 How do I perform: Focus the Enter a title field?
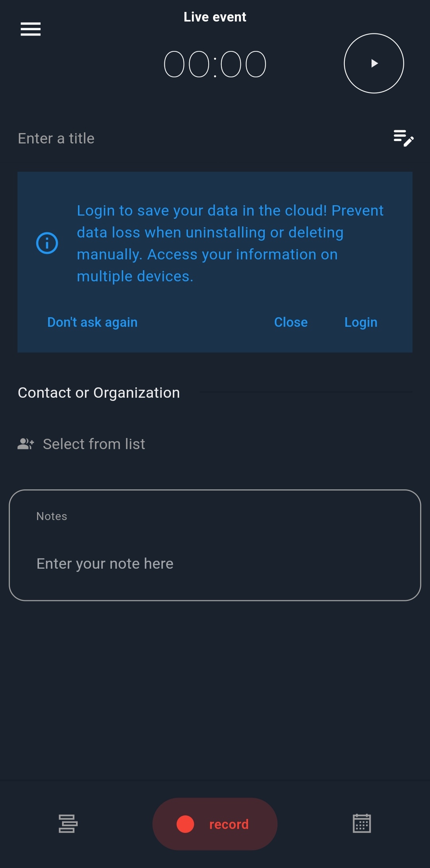[x=199, y=139]
